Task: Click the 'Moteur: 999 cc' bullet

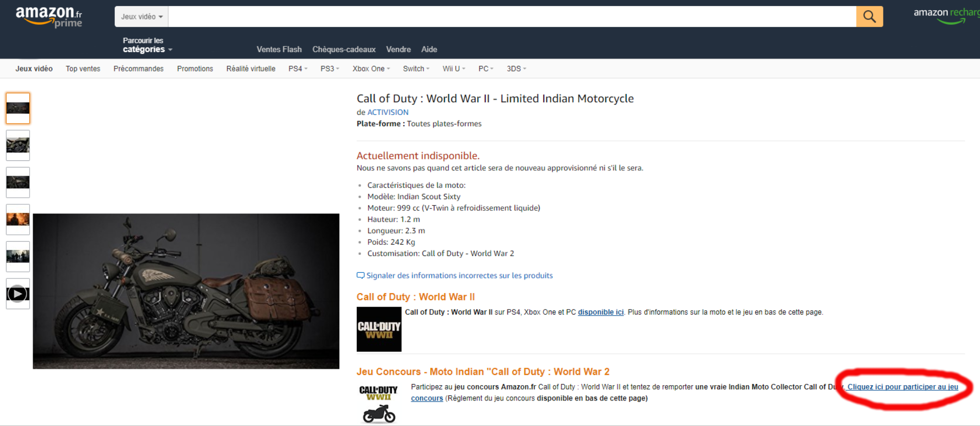Action: [x=454, y=208]
